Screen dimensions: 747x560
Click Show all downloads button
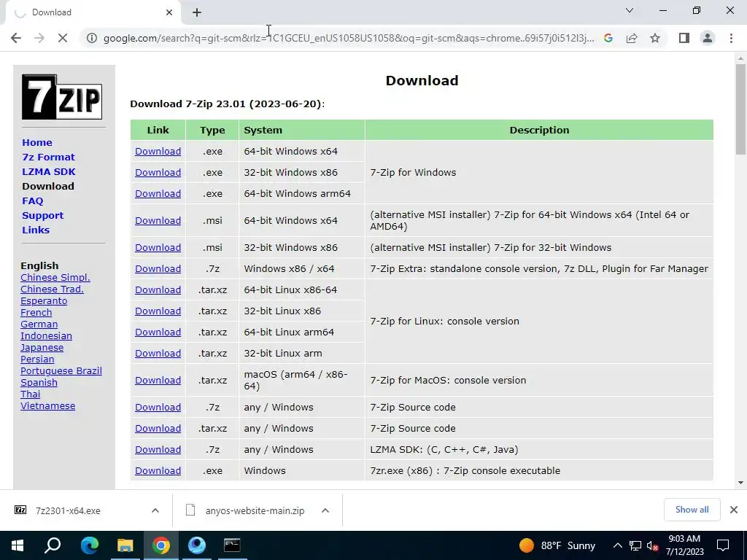point(692,510)
